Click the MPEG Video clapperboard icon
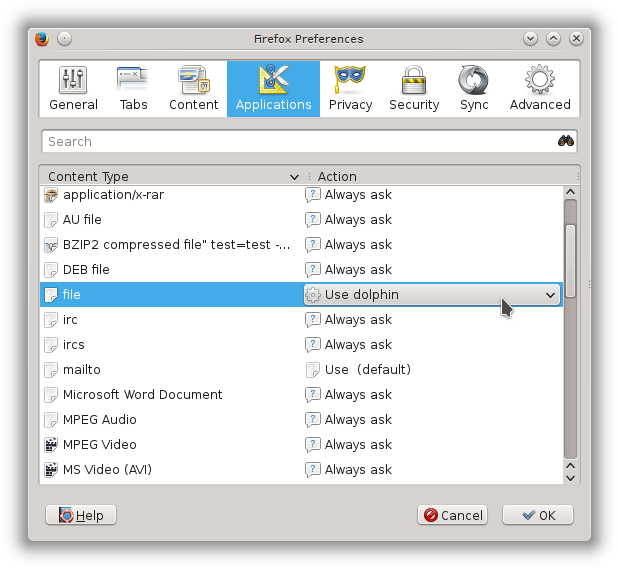618x568 pixels. tap(51, 445)
